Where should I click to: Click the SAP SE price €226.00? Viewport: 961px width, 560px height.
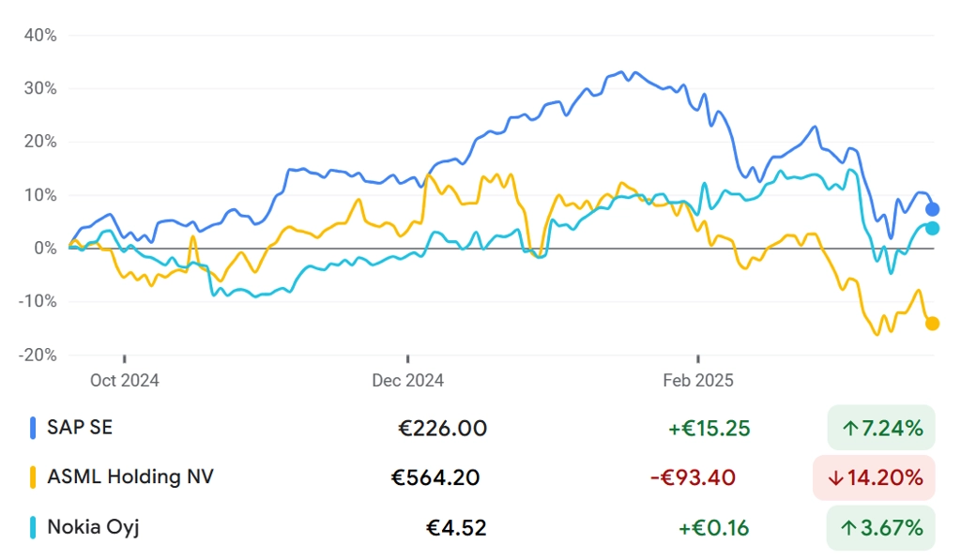coord(443,429)
